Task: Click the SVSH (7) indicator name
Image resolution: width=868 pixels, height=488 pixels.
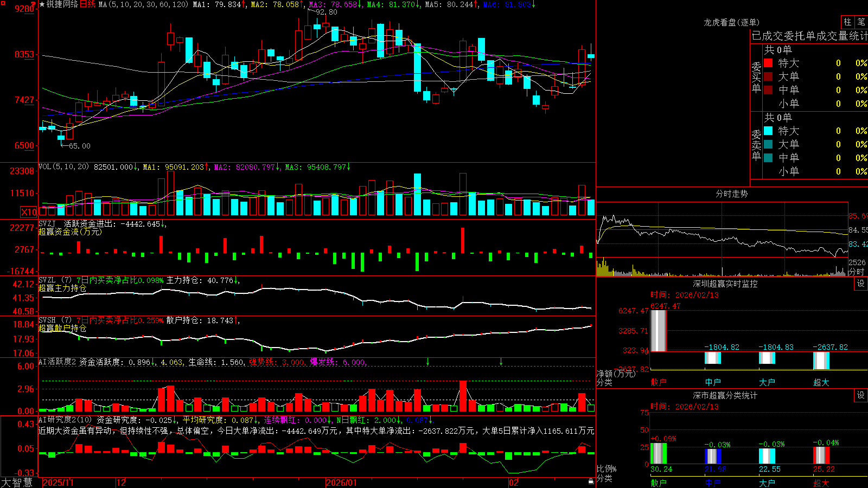Action: pyautogui.click(x=55, y=320)
